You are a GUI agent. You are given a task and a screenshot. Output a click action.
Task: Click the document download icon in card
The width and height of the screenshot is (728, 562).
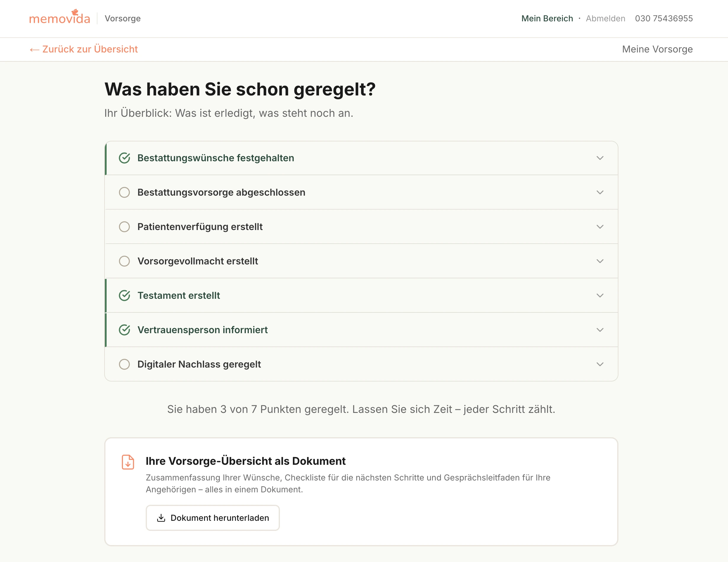coord(128,462)
